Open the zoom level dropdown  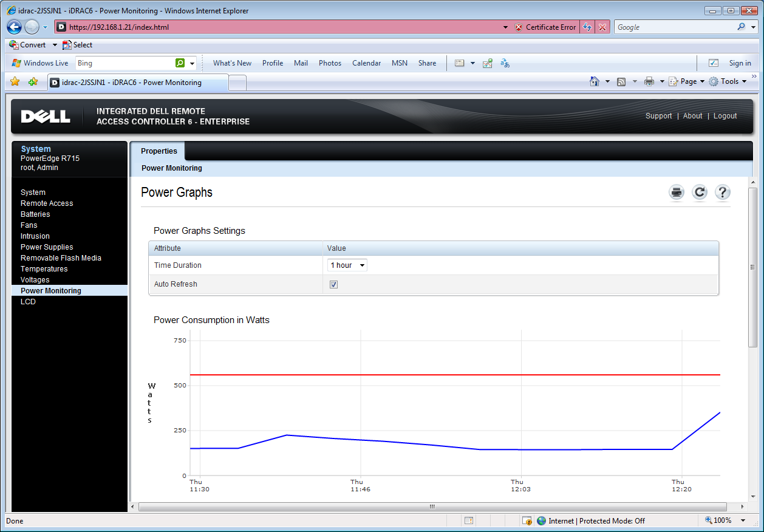point(743,520)
